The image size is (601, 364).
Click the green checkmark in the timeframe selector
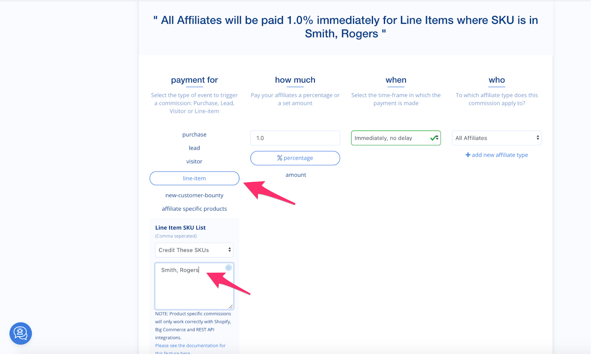click(435, 138)
